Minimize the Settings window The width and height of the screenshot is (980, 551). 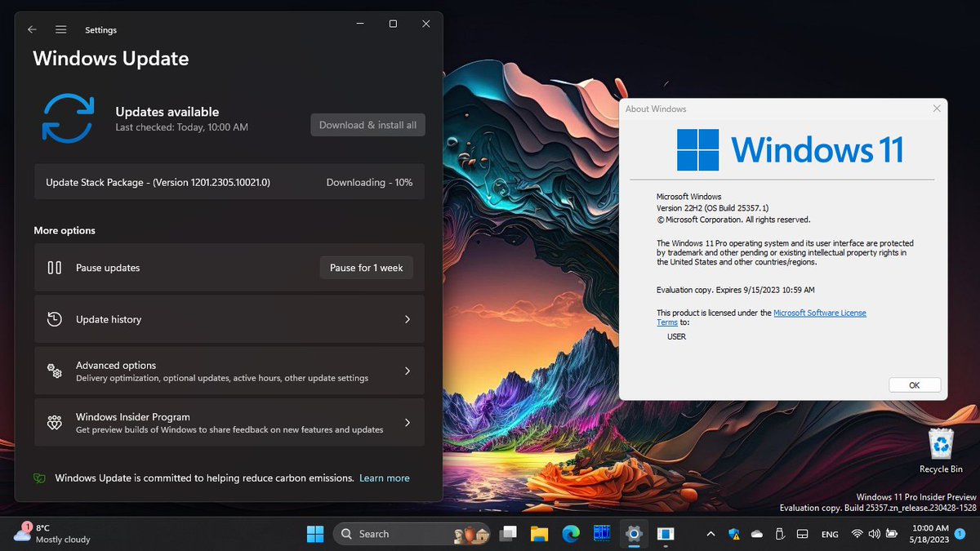(x=360, y=24)
